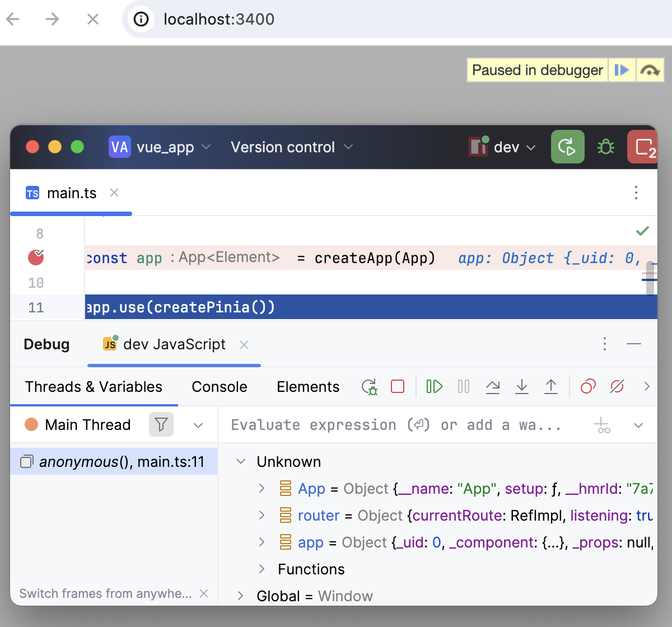Stop the debug session
672x627 pixels.
point(398,386)
